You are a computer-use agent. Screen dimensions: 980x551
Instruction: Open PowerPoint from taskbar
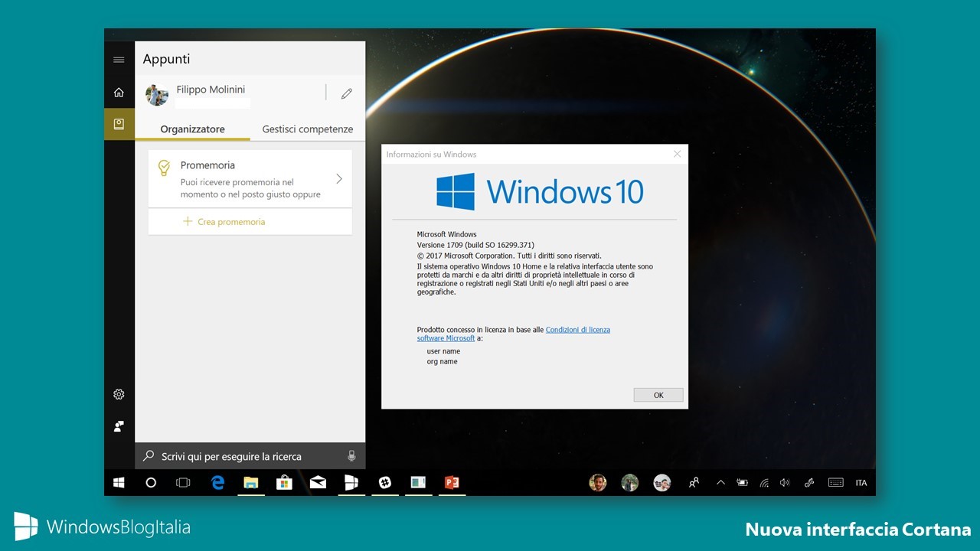click(x=452, y=483)
